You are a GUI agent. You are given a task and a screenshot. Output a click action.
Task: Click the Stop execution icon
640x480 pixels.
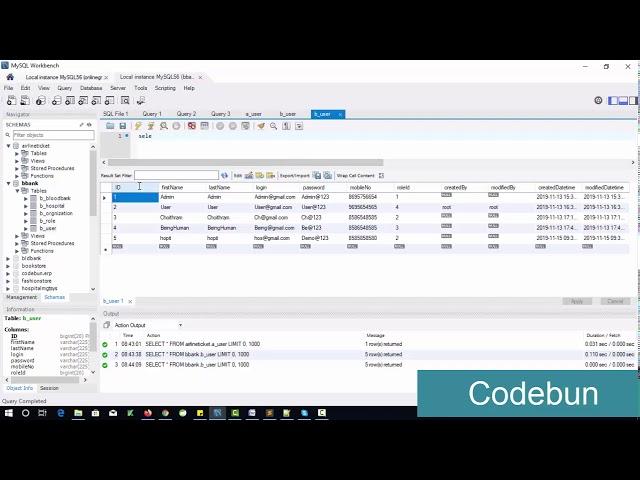tap(176, 126)
